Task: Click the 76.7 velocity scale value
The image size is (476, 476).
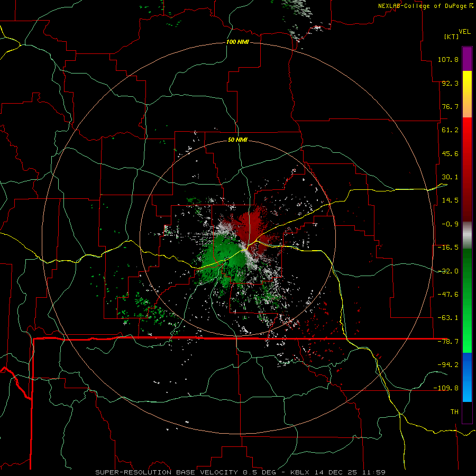Action: [x=450, y=106]
